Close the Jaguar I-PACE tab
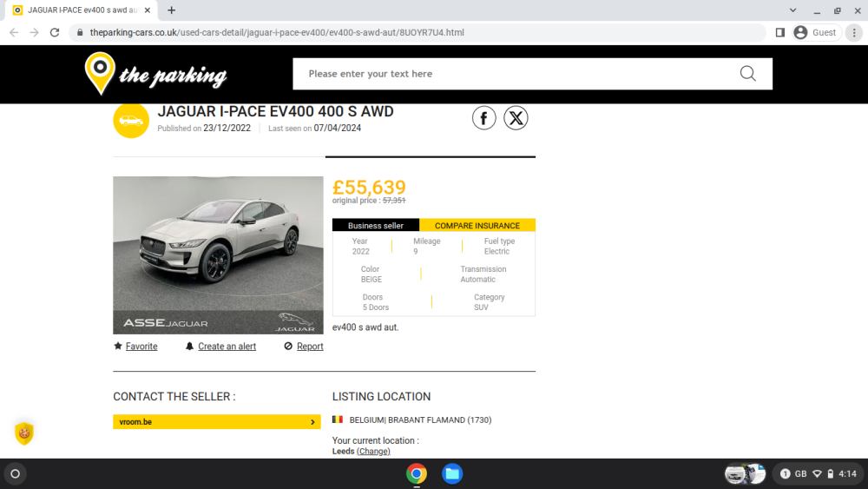Viewport: 868px width, 489px height. pos(148,10)
